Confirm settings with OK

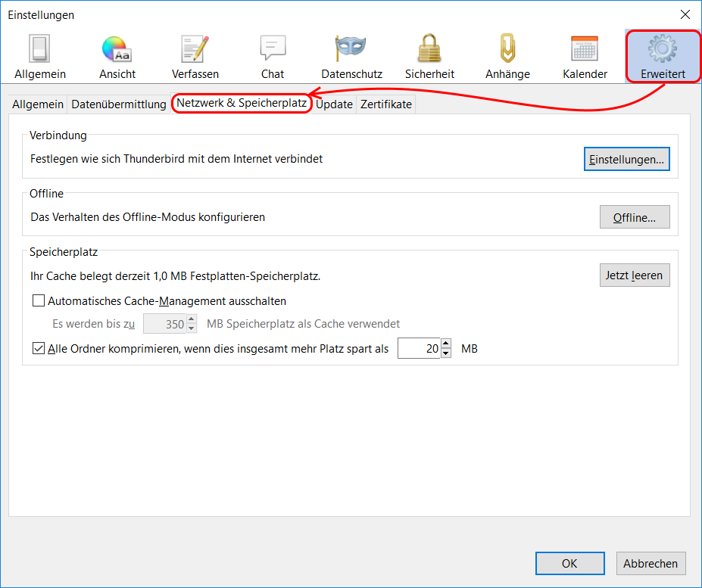[570, 563]
